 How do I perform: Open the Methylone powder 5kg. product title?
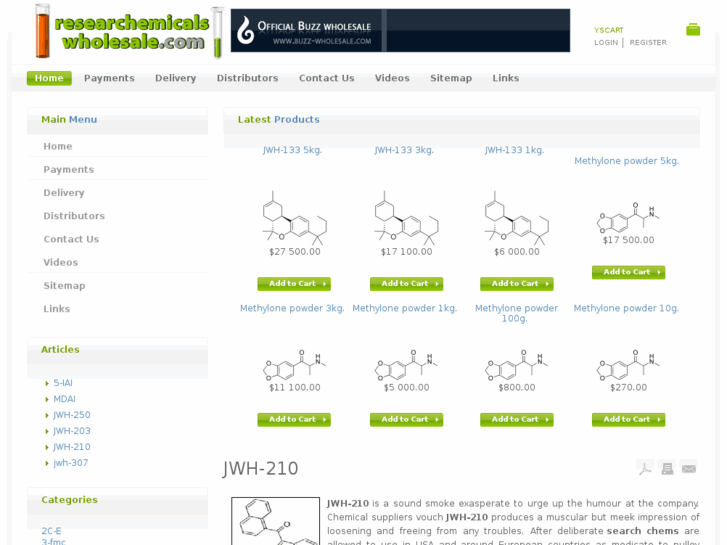pyautogui.click(x=626, y=161)
